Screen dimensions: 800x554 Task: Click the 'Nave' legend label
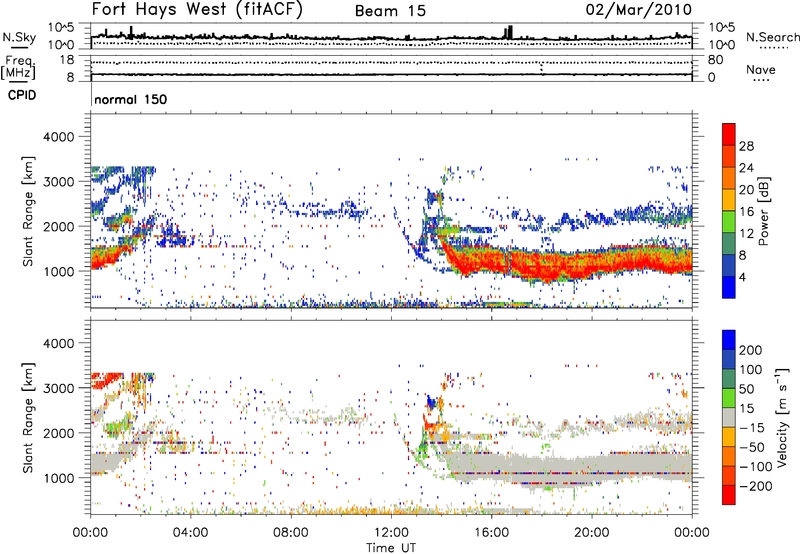[x=761, y=69]
